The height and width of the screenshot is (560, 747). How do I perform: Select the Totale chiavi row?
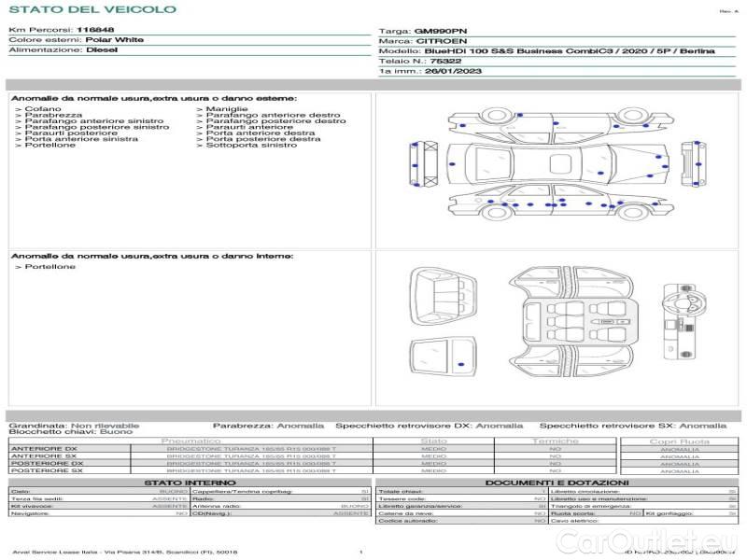[x=461, y=491]
